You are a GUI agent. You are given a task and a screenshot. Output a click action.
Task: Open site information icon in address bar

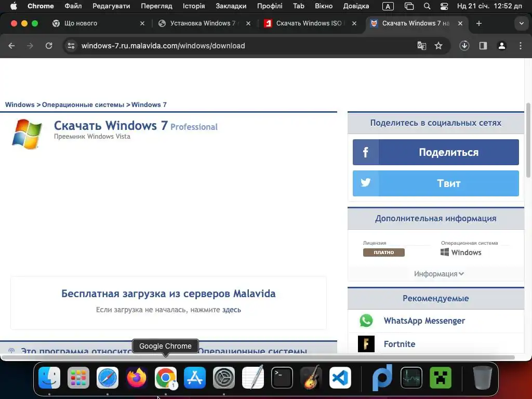[x=71, y=46]
